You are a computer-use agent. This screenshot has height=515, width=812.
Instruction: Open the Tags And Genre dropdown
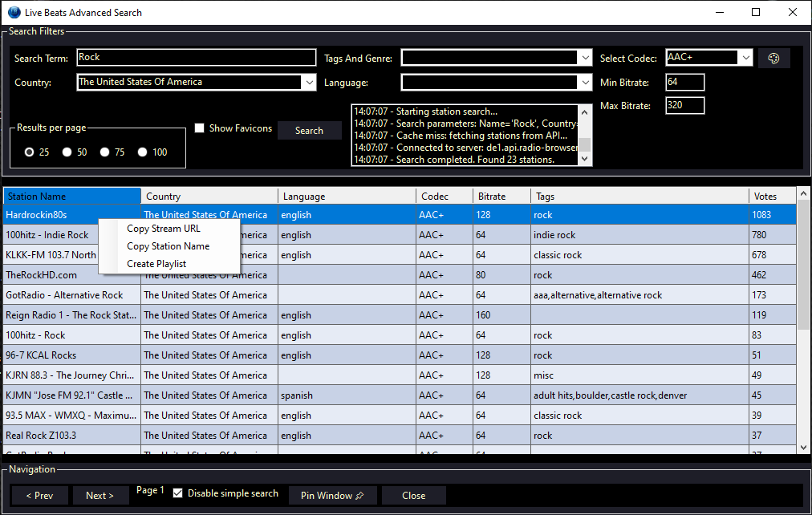pos(585,57)
